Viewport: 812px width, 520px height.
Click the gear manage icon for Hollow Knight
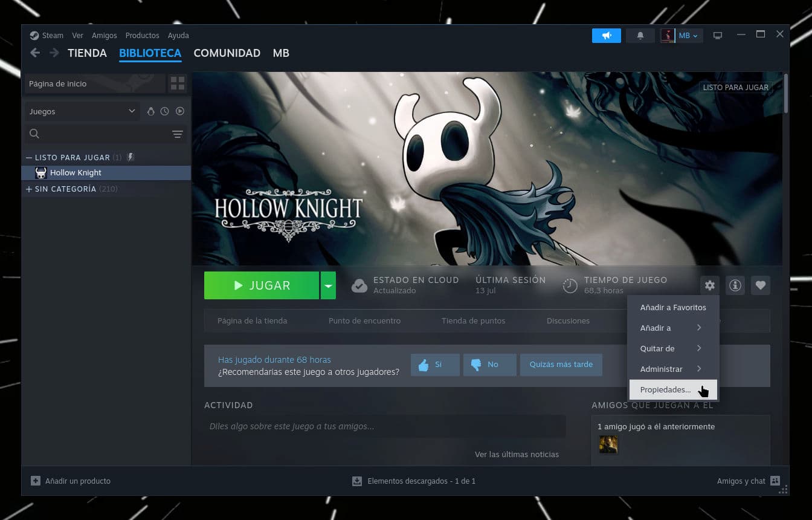point(710,285)
